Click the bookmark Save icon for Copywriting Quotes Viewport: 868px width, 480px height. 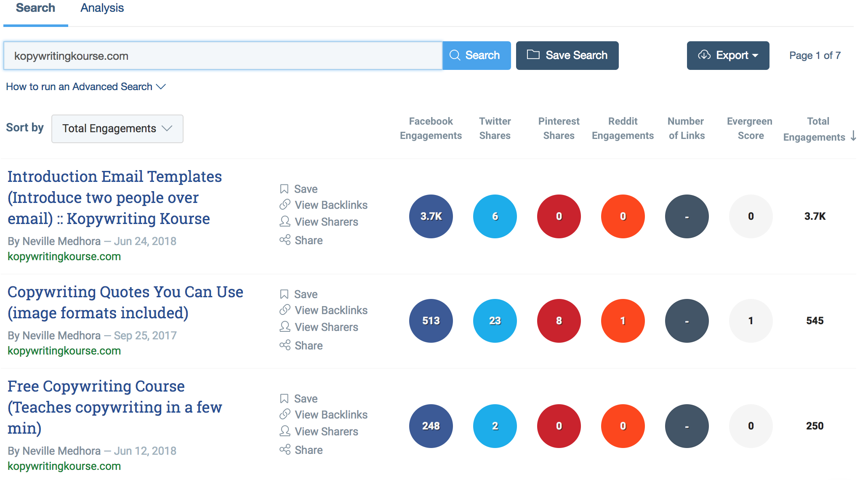pos(285,294)
